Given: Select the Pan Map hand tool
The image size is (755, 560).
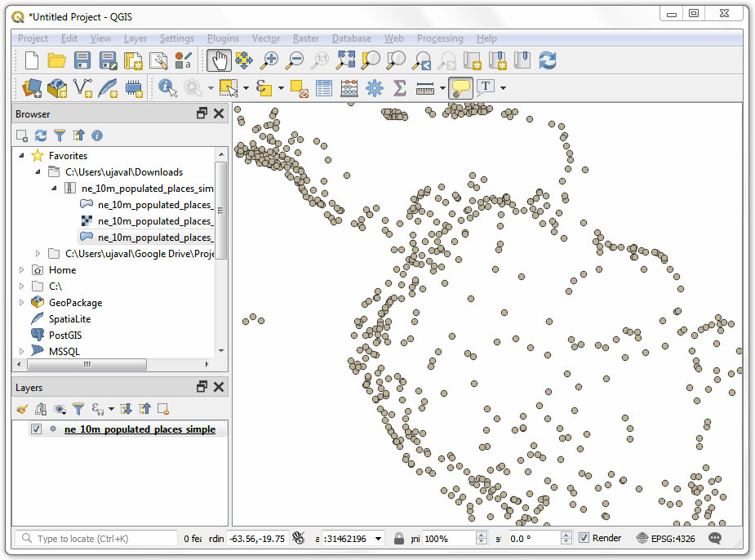Looking at the screenshot, I should (x=218, y=60).
